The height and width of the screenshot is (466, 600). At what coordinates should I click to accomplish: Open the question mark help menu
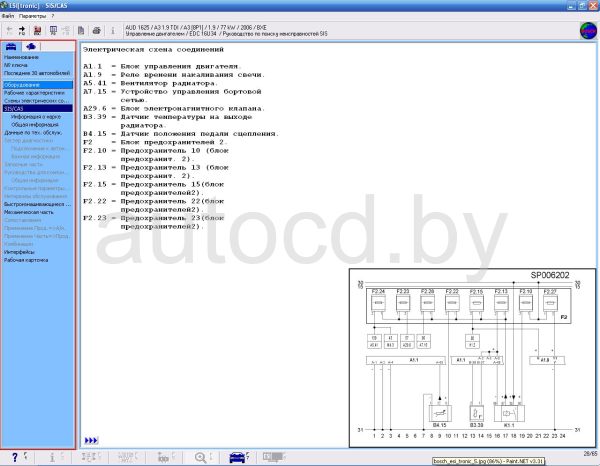(x=53, y=16)
